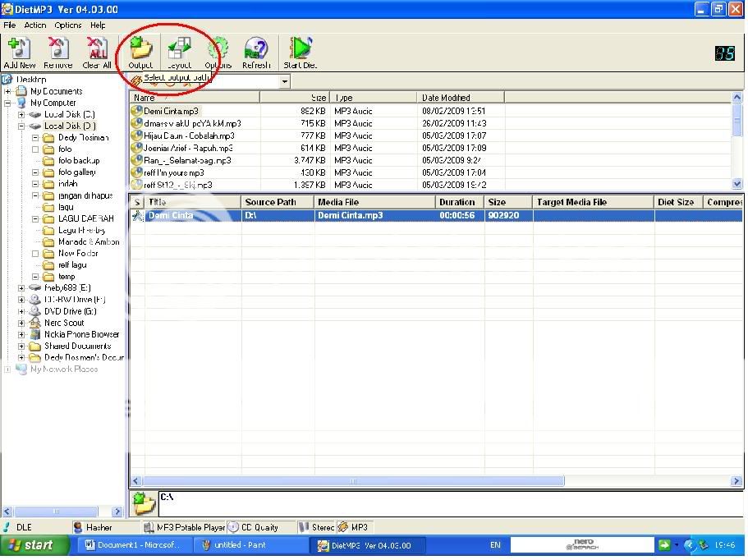The image size is (748, 560).
Task: Select Hijau Daun - Cobalah.mp3 file
Action: [x=189, y=135]
